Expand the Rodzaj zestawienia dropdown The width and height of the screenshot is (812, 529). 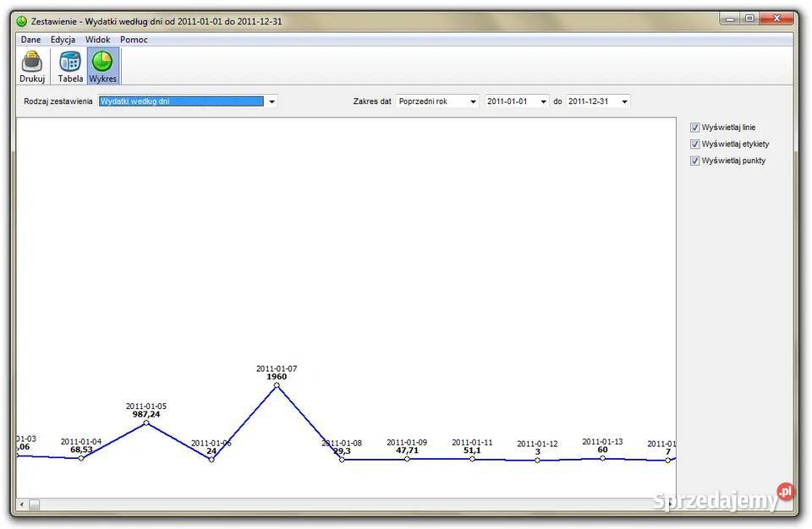click(x=272, y=101)
